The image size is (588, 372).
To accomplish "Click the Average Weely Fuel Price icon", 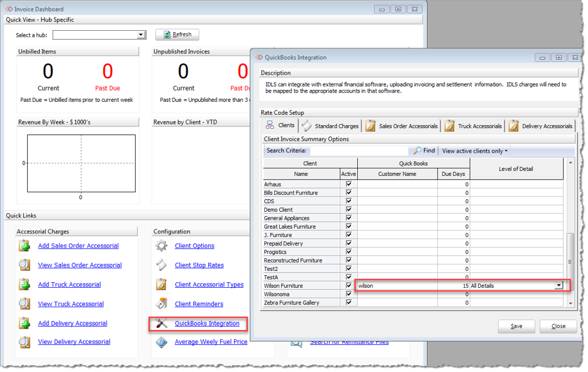I will tap(162, 342).
